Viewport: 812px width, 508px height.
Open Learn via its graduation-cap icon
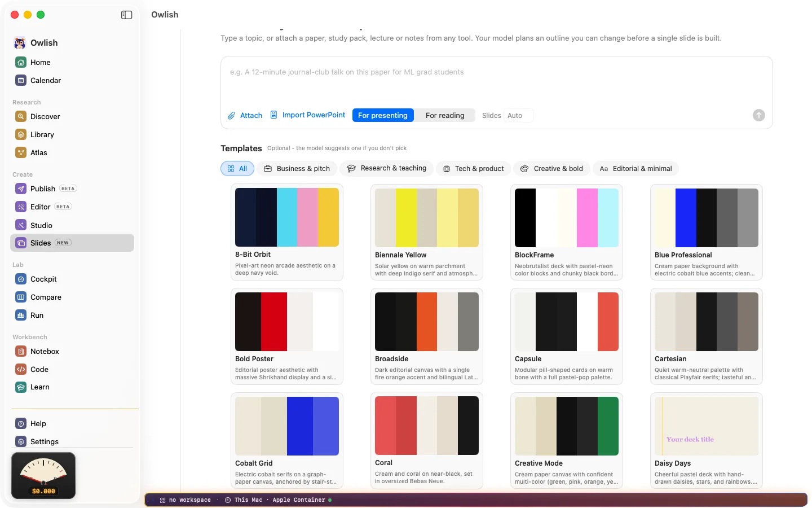(x=21, y=387)
